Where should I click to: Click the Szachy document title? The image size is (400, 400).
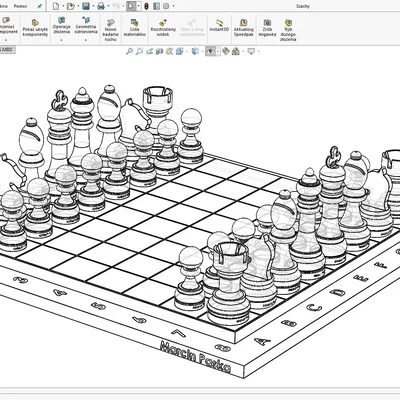tap(302, 6)
